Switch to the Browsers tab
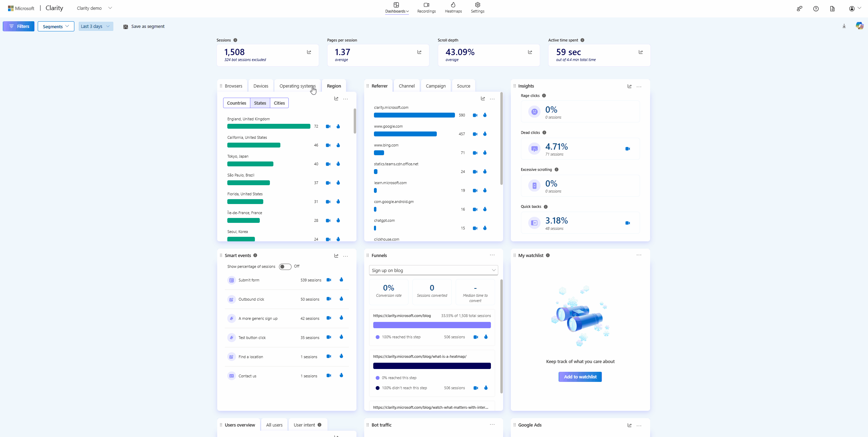Screen dimensions: 868x437 pos(233,86)
